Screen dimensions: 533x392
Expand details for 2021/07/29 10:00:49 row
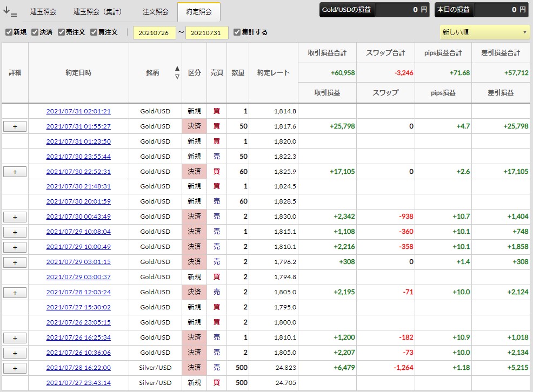point(15,247)
